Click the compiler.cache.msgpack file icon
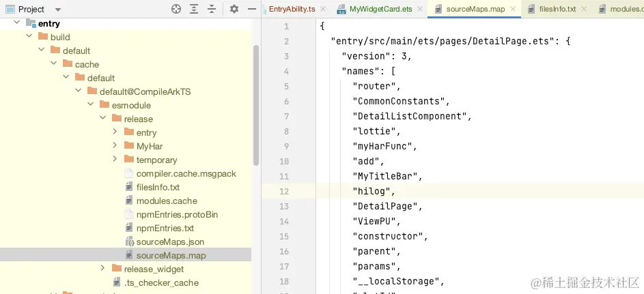644x294 pixels. [129, 173]
